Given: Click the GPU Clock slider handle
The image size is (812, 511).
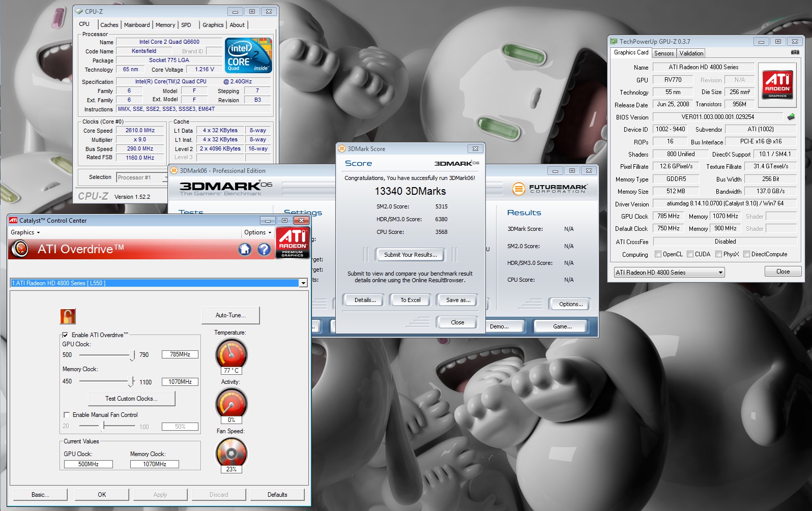Looking at the screenshot, I should pyautogui.click(x=132, y=355).
